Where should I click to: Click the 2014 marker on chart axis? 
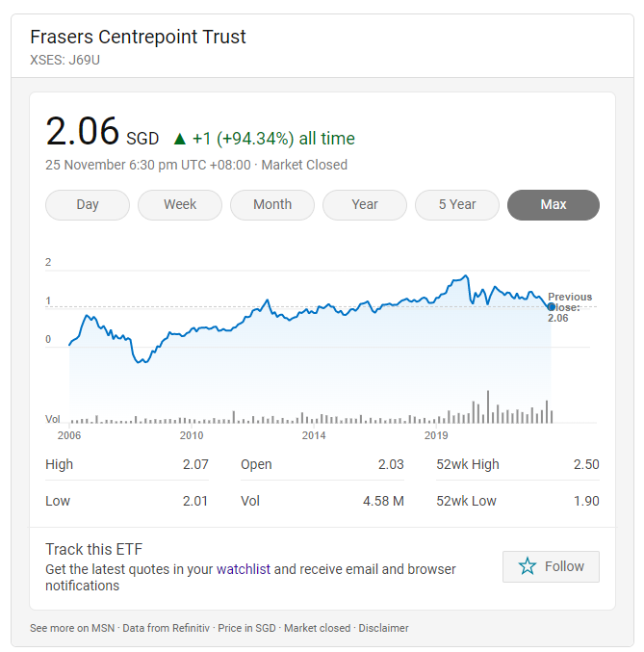click(x=314, y=435)
